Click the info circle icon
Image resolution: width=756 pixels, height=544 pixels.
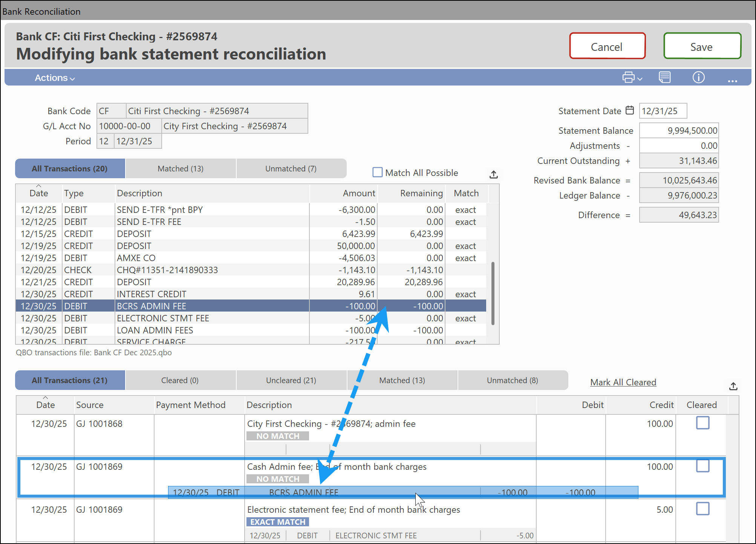[698, 78]
